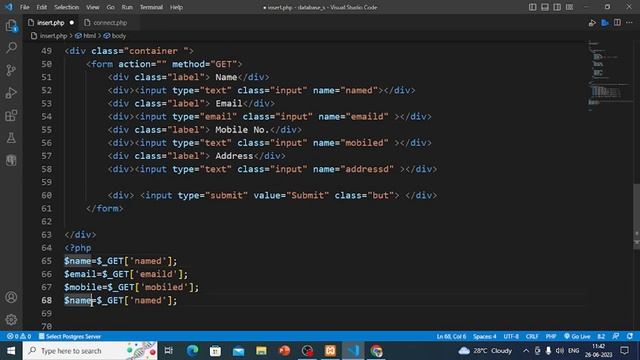Open the Explorer view in activity bar
This screenshot has height=360, width=640.
coord(11,26)
